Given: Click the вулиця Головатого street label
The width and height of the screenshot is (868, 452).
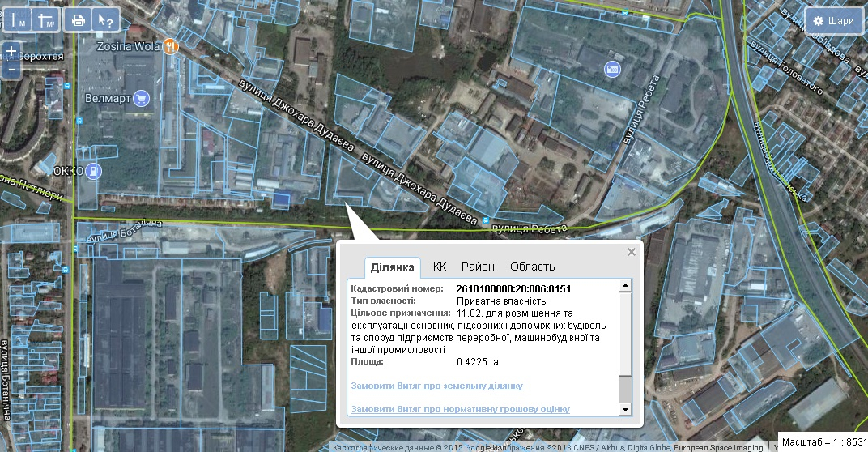Looking at the screenshot, I should [785, 67].
